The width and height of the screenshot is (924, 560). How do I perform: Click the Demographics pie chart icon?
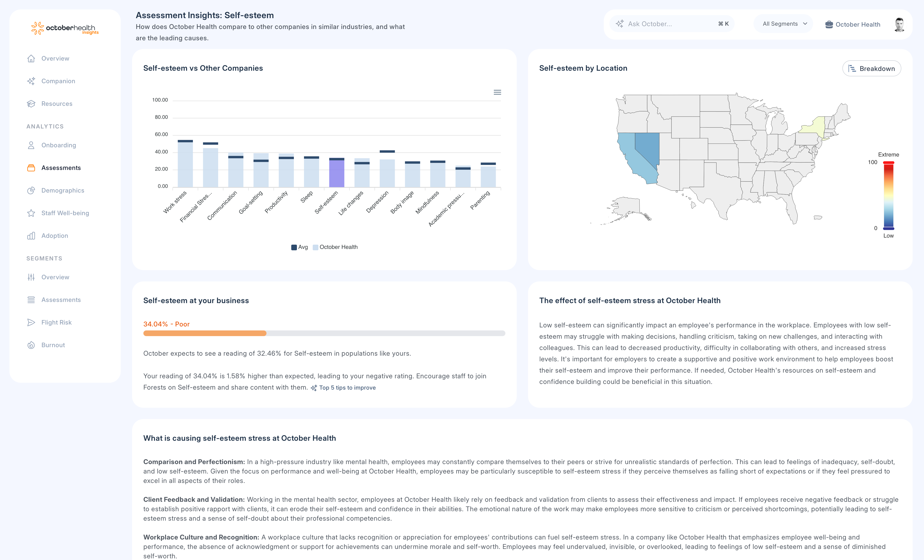[31, 190]
